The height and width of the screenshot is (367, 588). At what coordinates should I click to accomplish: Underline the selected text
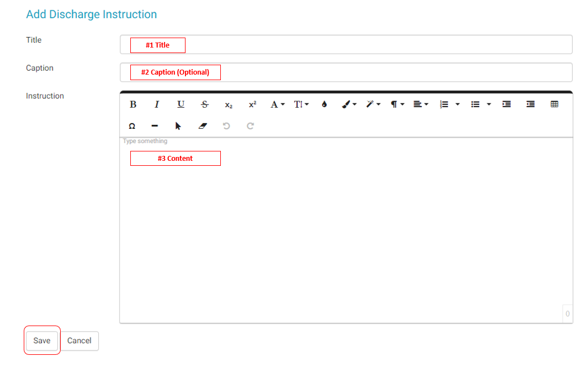click(x=181, y=104)
